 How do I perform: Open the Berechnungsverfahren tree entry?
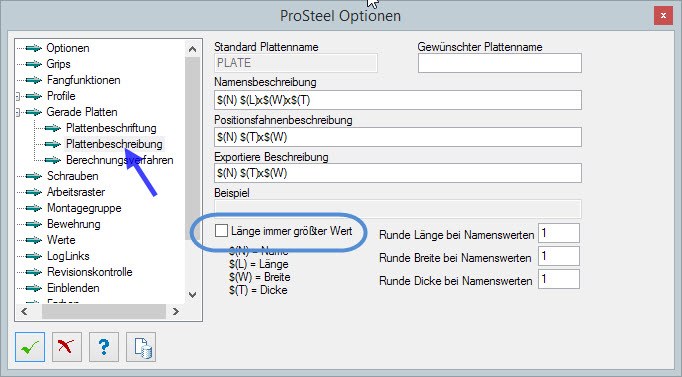pos(120,160)
